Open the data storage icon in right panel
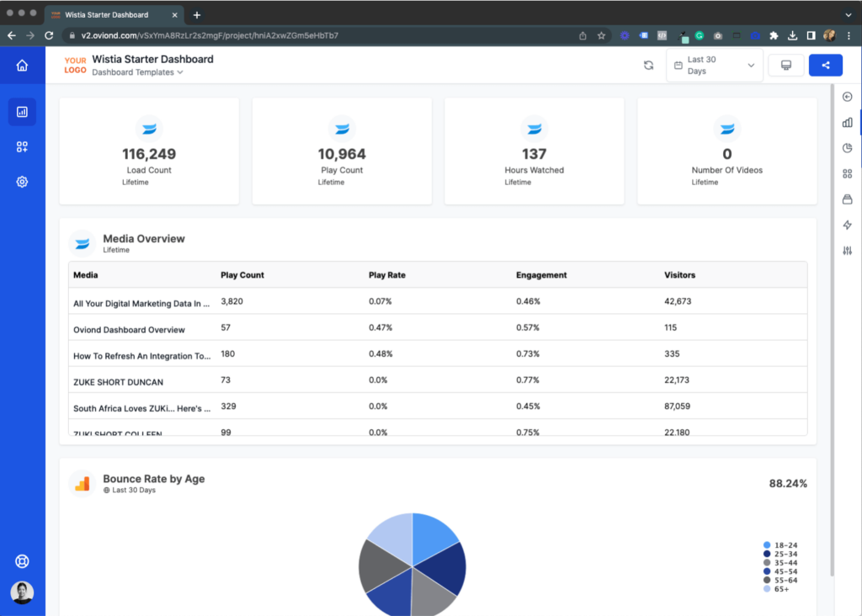The image size is (862, 616). [847, 199]
